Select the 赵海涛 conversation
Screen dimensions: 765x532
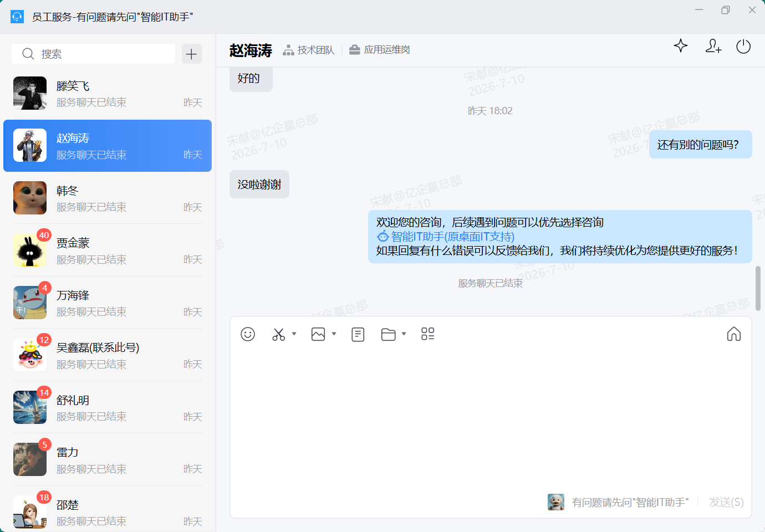coord(108,146)
